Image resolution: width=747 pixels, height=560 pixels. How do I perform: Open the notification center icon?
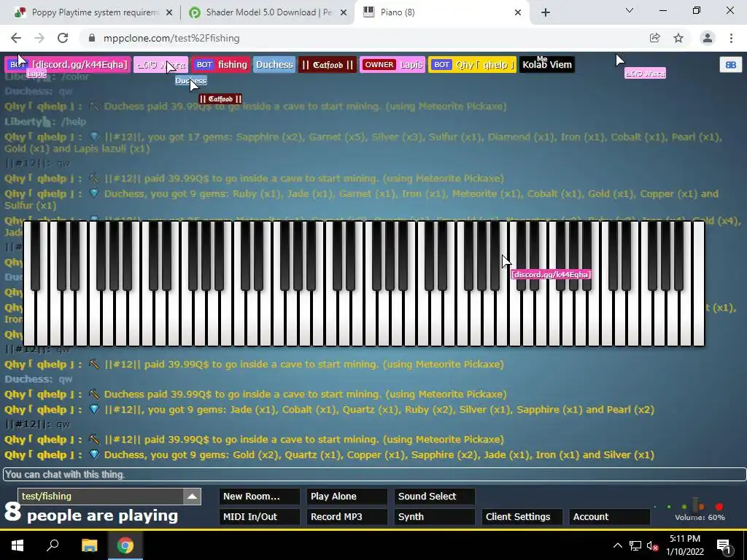[724, 545]
